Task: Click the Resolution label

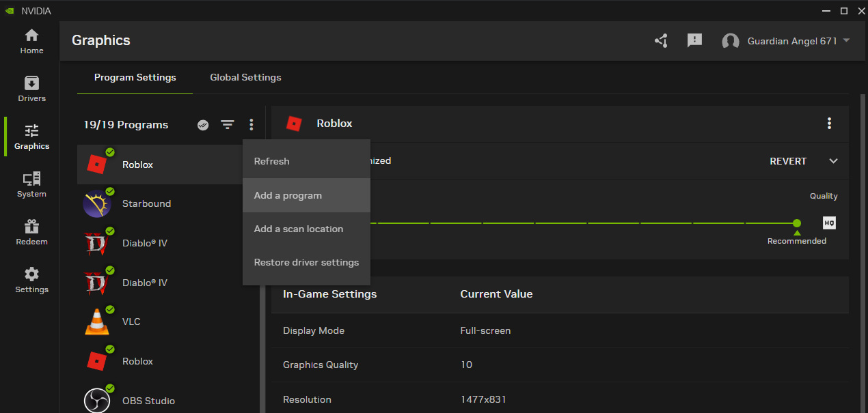Action: 307,399
